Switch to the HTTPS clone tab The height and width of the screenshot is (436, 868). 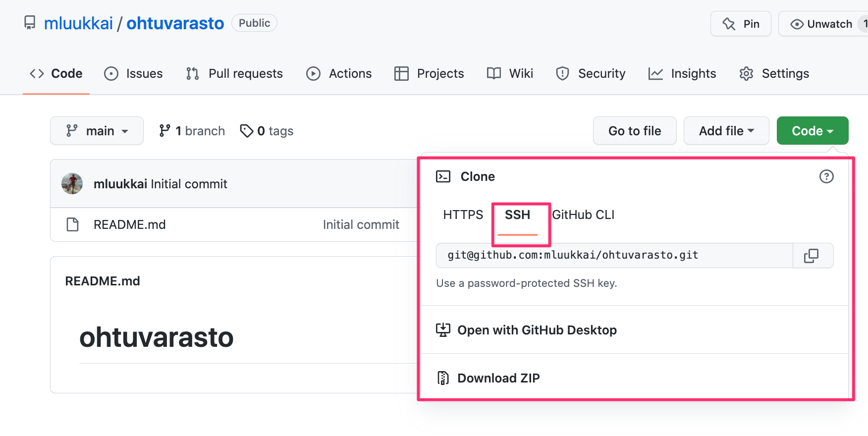point(463,215)
